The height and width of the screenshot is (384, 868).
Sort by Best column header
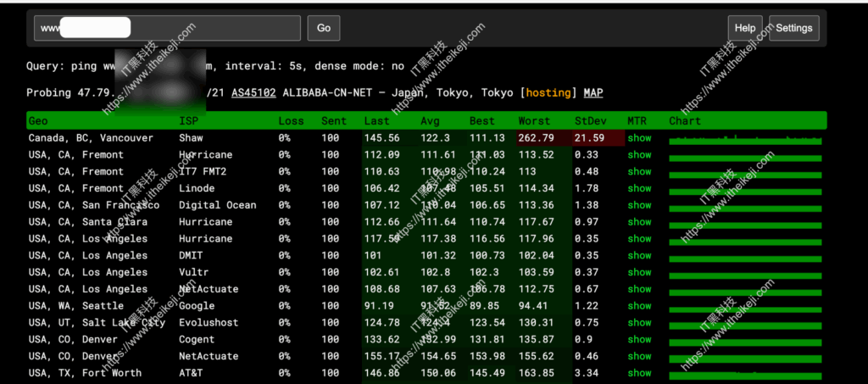coord(482,120)
